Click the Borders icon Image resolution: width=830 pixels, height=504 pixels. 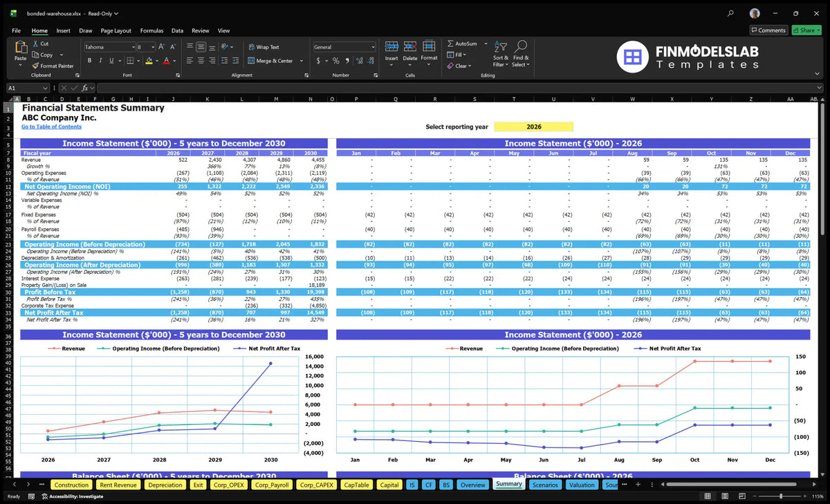click(x=130, y=61)
